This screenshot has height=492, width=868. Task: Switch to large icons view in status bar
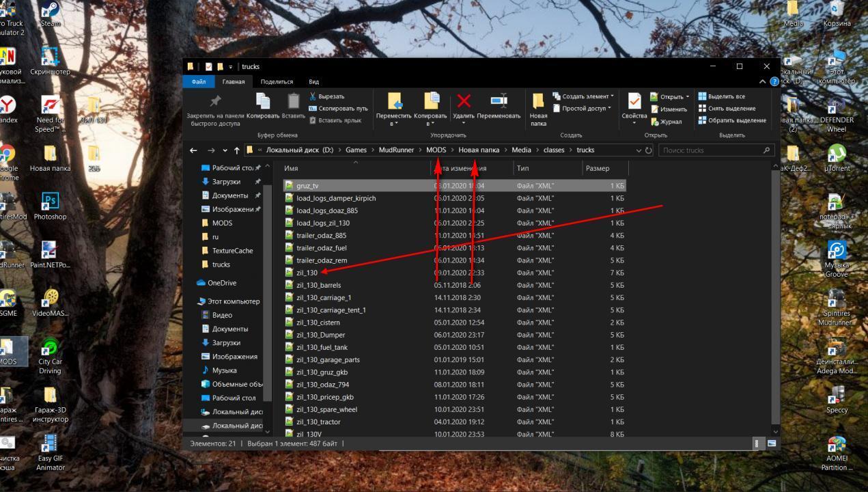772,443
